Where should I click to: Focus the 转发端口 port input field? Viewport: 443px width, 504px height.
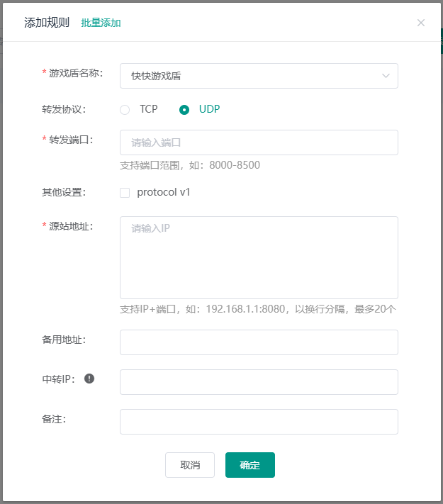point(259,142)
